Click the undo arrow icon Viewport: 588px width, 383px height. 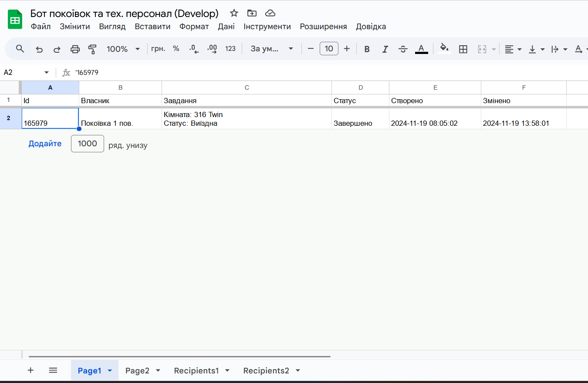coord(39,49)
